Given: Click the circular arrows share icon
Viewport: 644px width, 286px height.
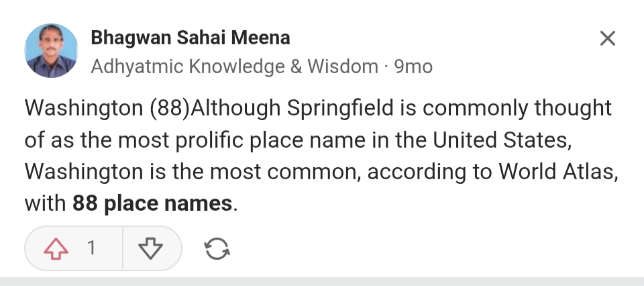Looking at the screenshot, I should pos(216,248).
